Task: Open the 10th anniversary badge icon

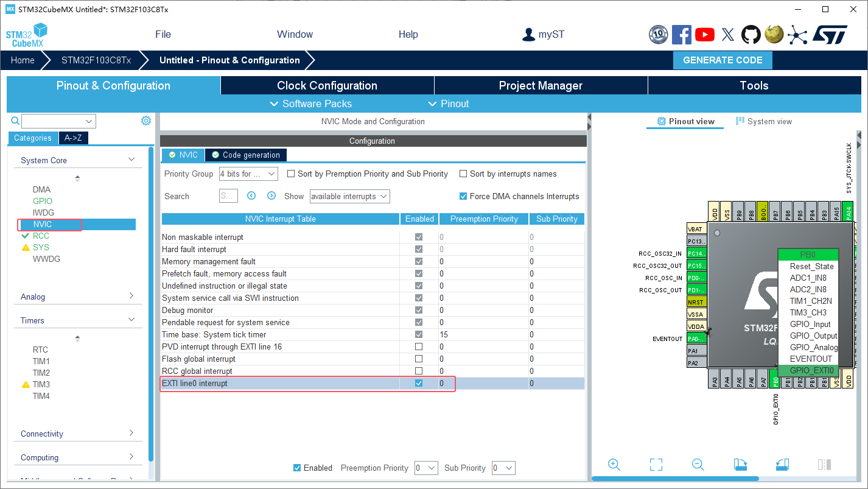Action: click(659, 35)
